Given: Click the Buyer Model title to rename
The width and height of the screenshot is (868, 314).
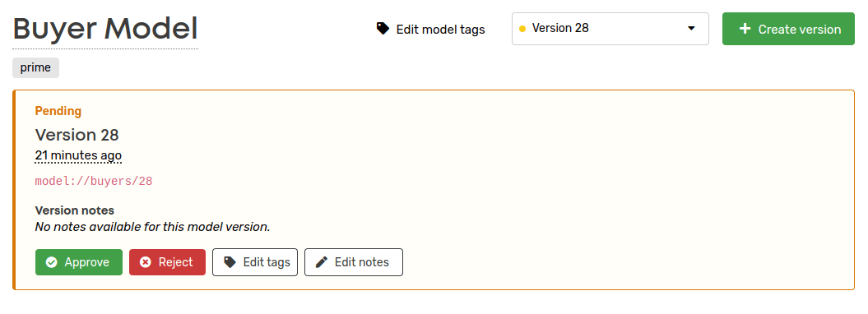Looking at the screenshot, I should (x=105, y=30).
